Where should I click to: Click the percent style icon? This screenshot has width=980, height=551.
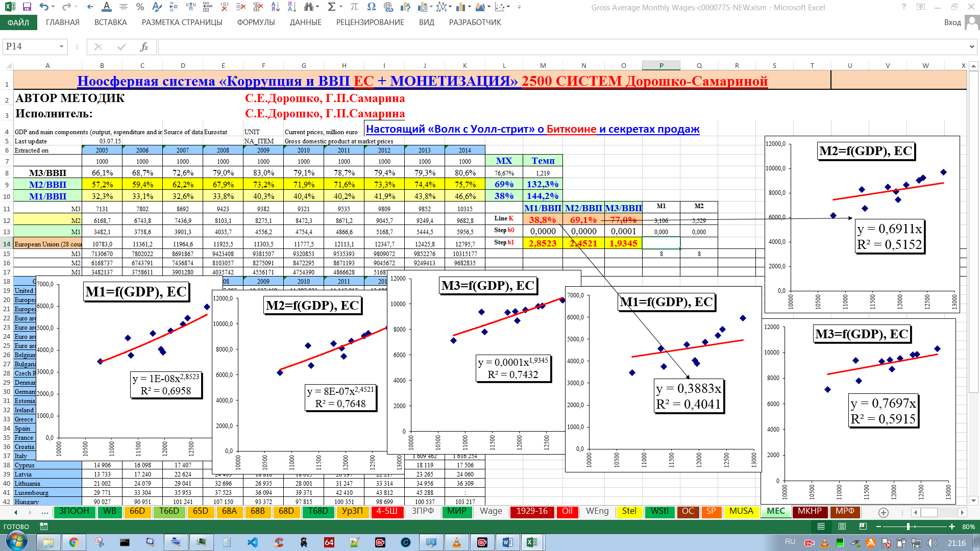[140, 7]
